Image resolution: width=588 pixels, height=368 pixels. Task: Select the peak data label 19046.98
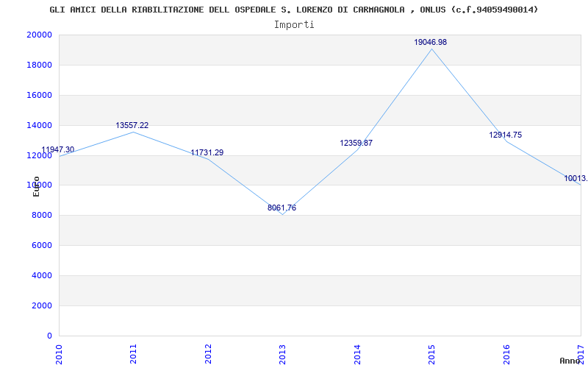431,43
